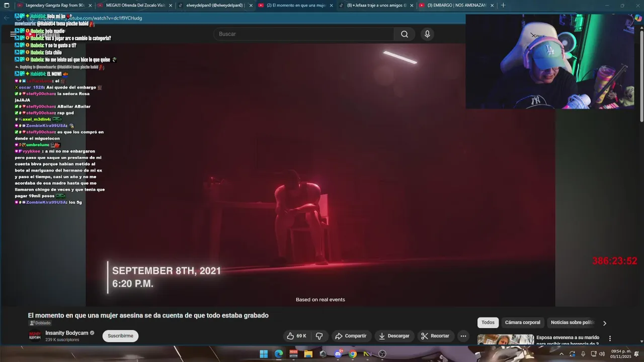Click the Descargar download button

pyautogui.click(x=394, y=336)
